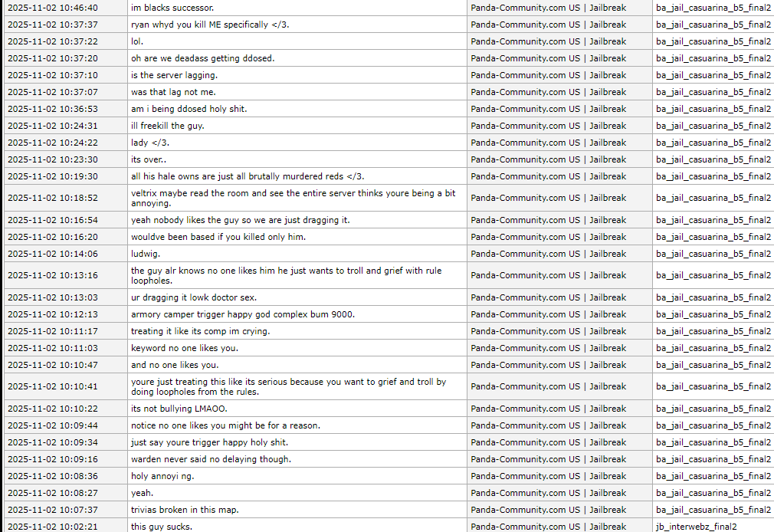
Task: Click message "and no one likes you."
Action: [175, 365]
